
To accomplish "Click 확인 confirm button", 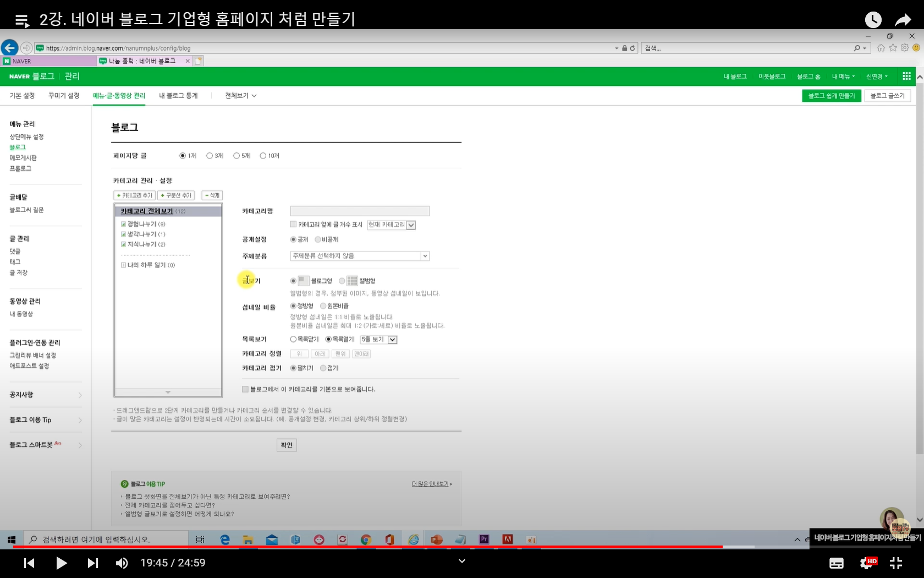I will click(287, 445).
